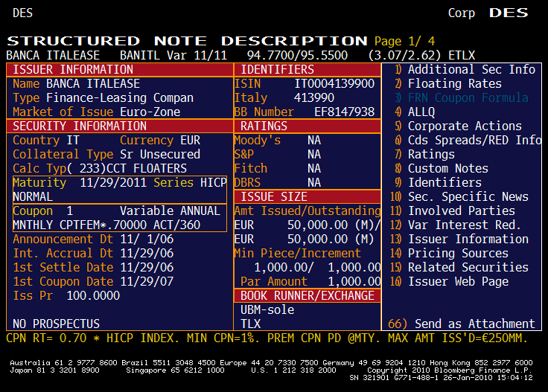Viewport: 548px width, 392px height.
Task: Select Floating Rates menu entry
Action: 454,83
